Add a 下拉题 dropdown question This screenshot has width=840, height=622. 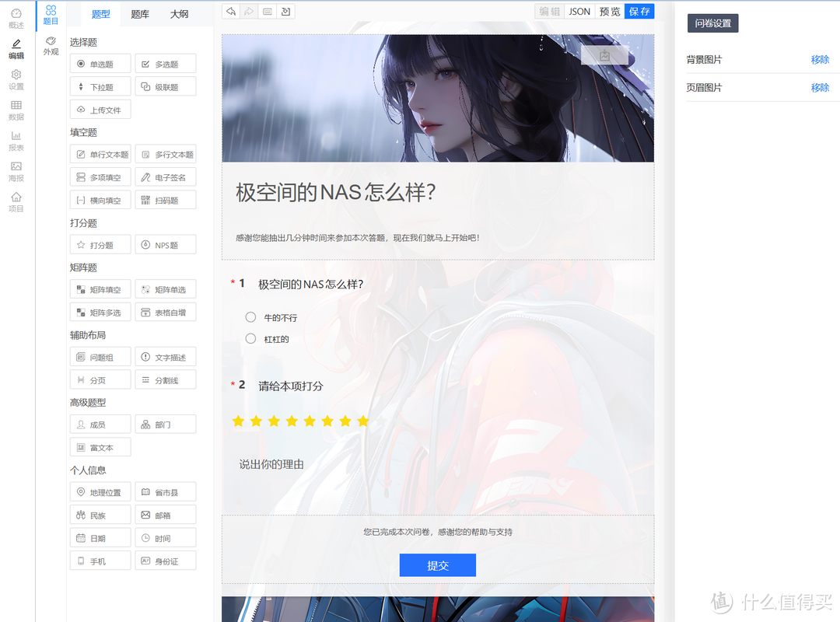[x=100, y=87]
